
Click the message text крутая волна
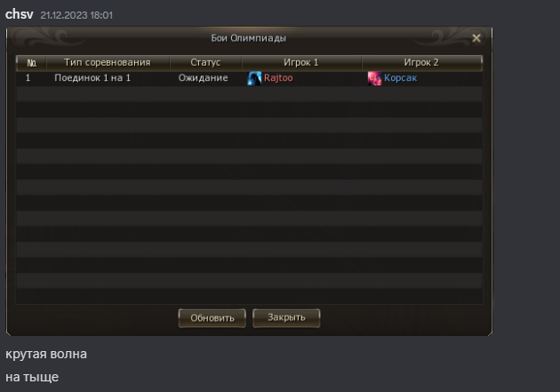(46, 354)
